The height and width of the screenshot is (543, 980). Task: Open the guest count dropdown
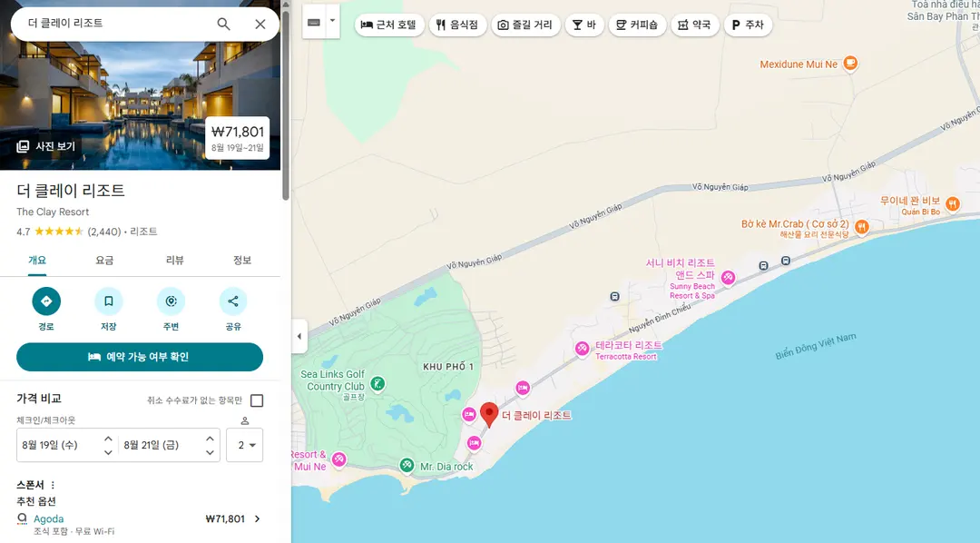(244, 445)
